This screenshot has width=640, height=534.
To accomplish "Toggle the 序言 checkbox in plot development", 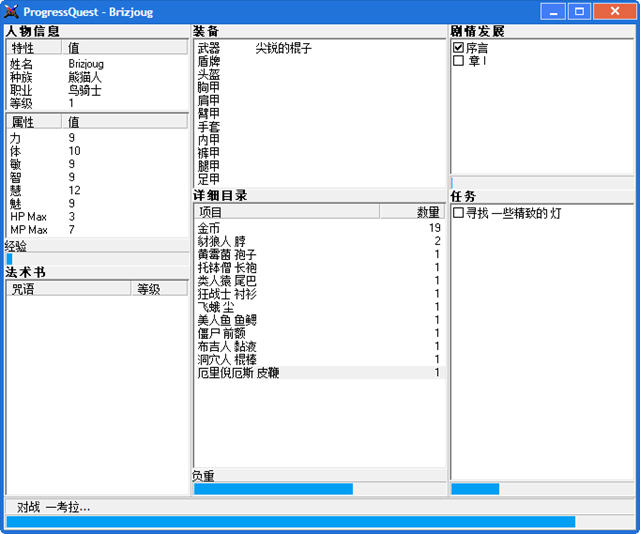I will 458,48.
